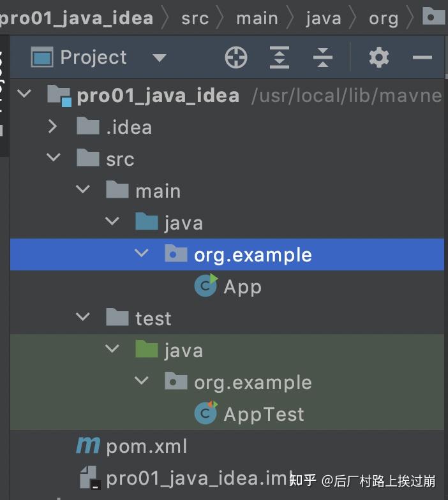Open the Project panel settings gear
Screen dimensions: 448x500
379,58
